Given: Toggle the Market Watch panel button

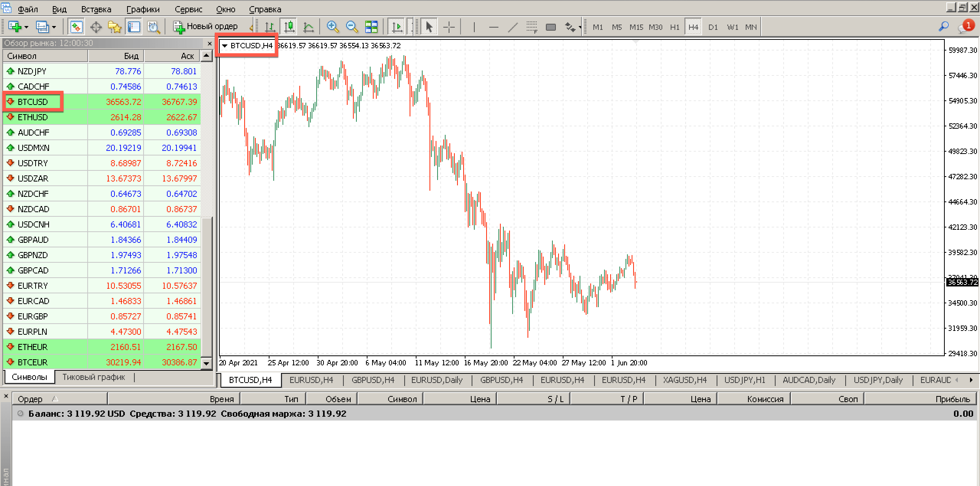Looking at the screenshot, I should 76,27.
